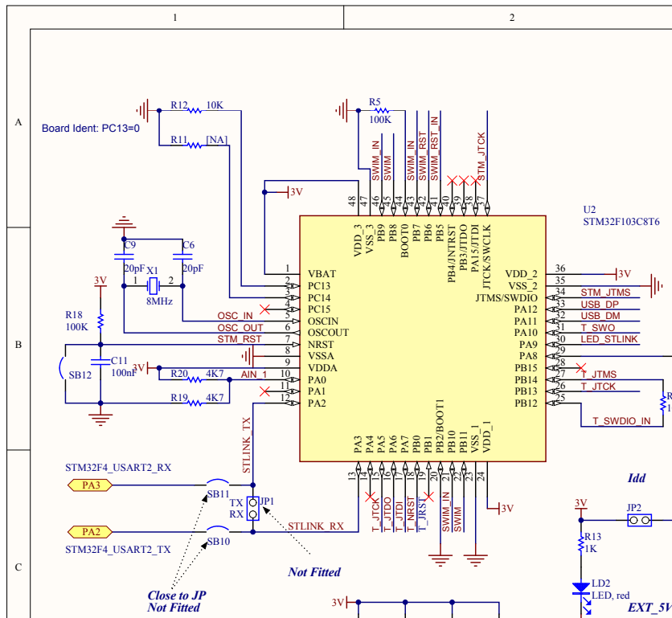This screenshot has width=672, height=618.
Task: Click the row B marker on sheet border
Action: 18,345
